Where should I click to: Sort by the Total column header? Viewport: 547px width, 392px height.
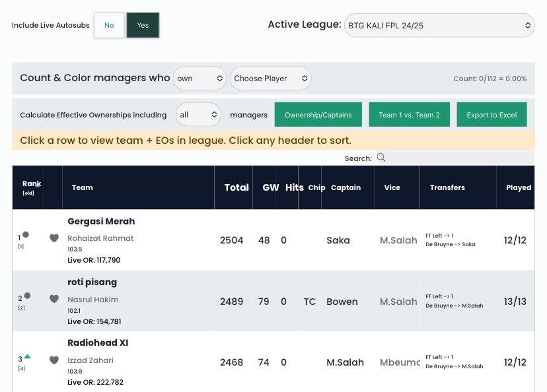click(x=233, y=187)
